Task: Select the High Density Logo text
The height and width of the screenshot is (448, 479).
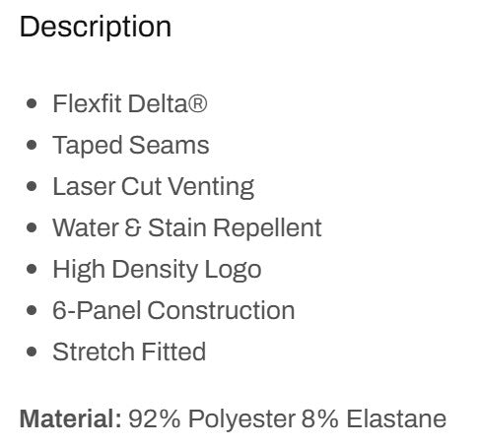Action: tap(157, 270)
